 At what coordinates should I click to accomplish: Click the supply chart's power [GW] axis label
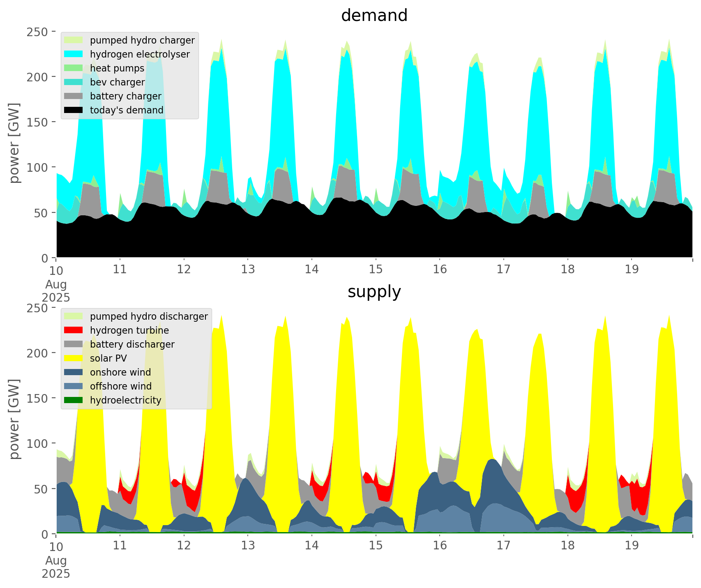tap(14, 420)
